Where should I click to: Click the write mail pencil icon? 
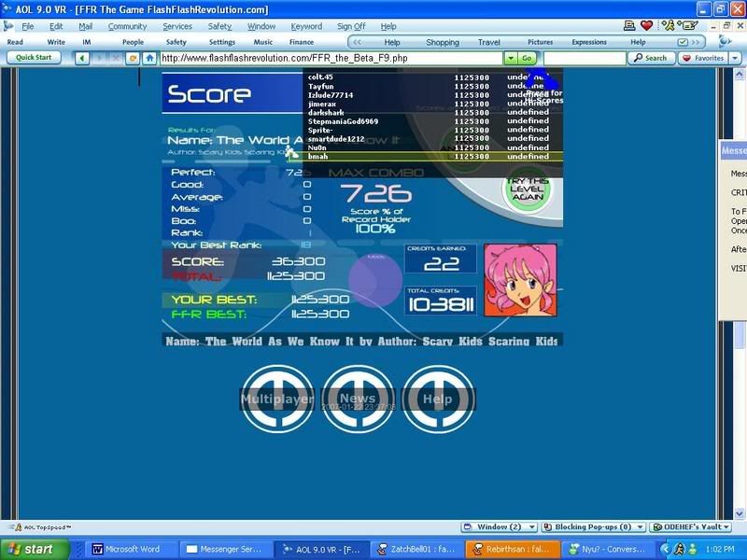pyautogui.click(x=688, y=26)
